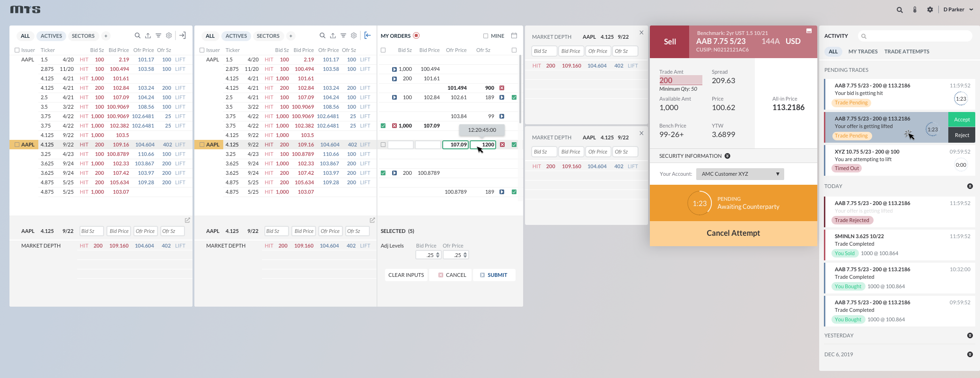The width and height of the screenshot is (980, 378).
Task: Reject the pending offer being lifted
Action: point(962,135)
